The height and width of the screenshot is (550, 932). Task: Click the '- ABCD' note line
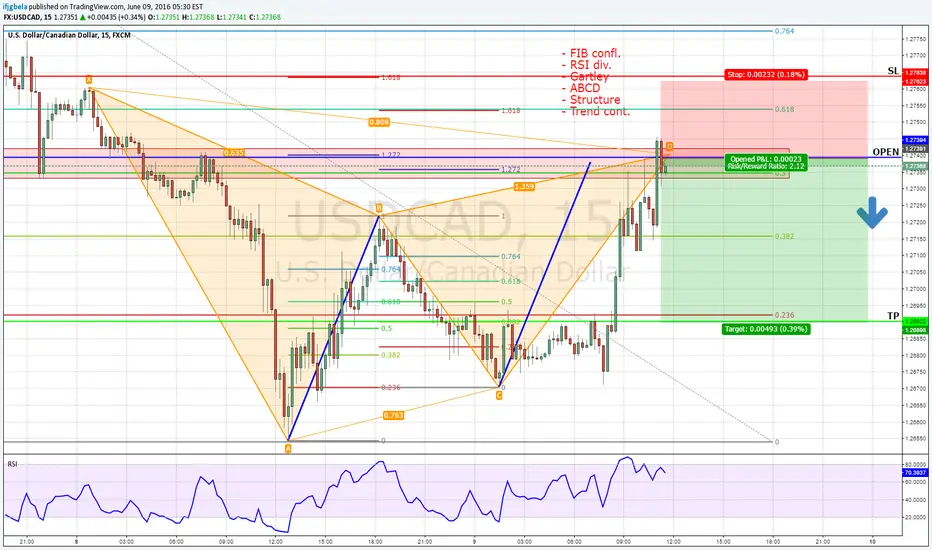[581, 88]
